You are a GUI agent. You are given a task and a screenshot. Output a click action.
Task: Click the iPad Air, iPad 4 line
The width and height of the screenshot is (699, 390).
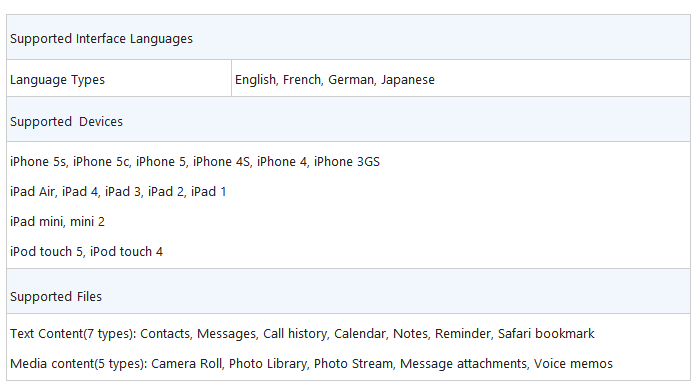118,192
